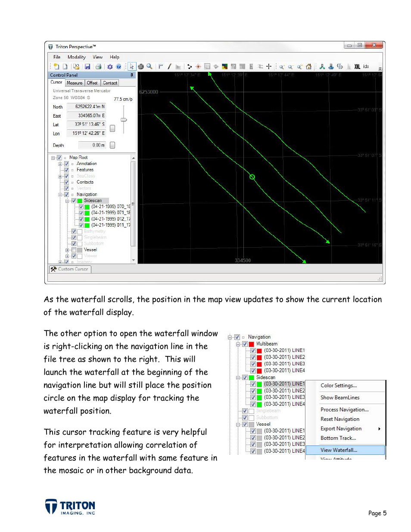
Task: Expand the Vessel node in Map Root tree
Action: [68, 250]
